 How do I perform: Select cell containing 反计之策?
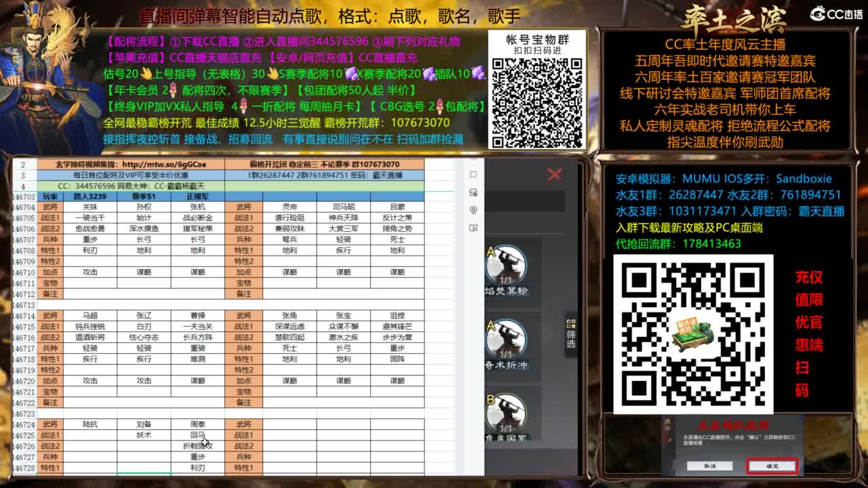(x=397, y=218)
